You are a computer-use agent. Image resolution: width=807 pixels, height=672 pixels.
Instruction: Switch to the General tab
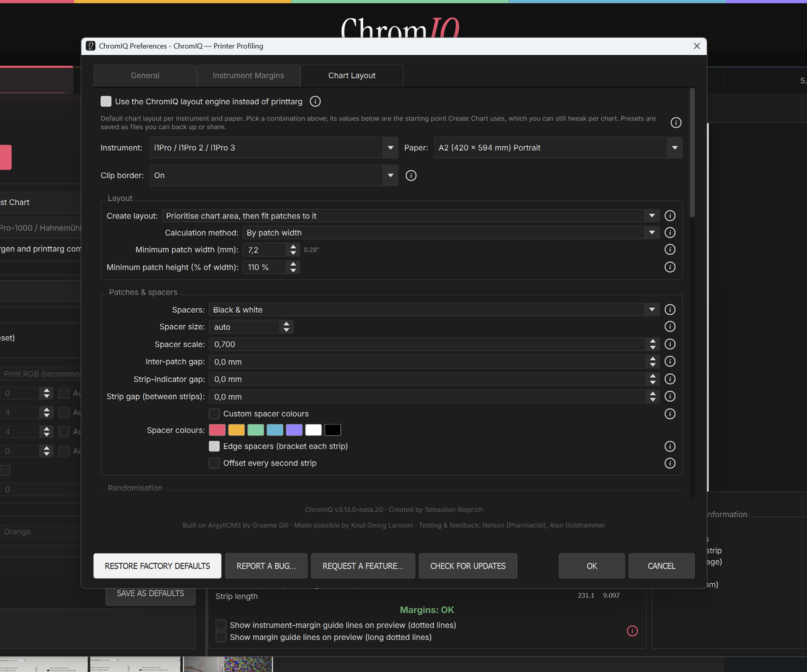(x=145, y=76)
